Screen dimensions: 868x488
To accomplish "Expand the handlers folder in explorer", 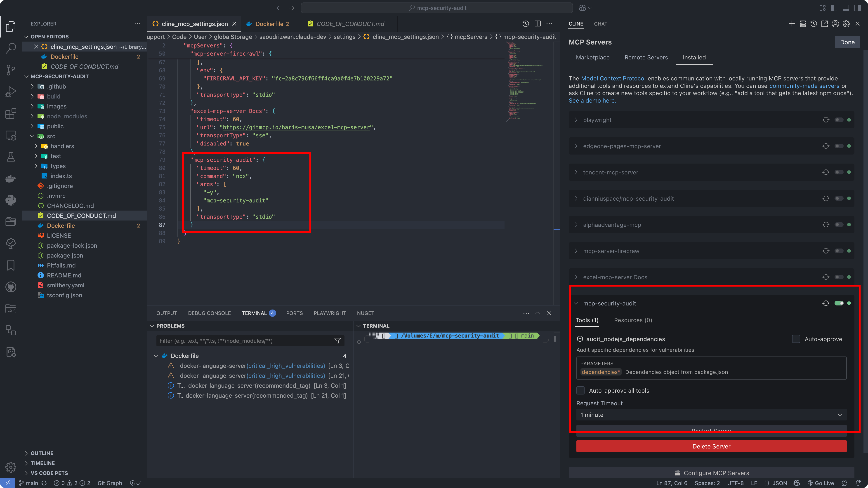I will point(62,146).
